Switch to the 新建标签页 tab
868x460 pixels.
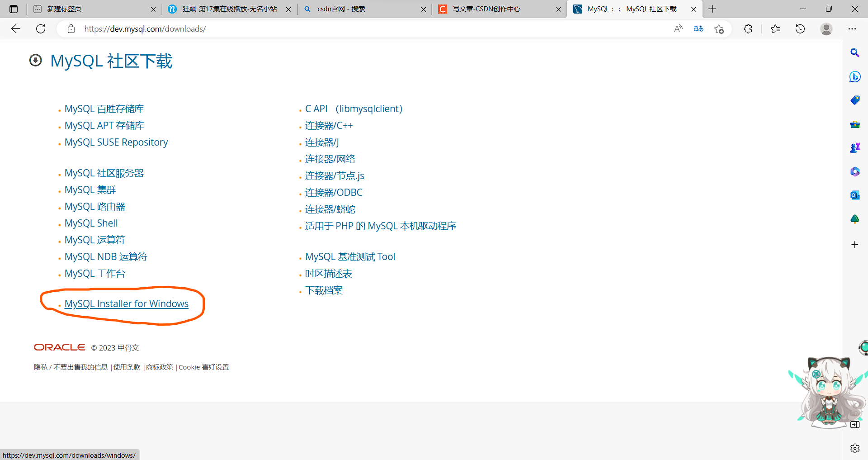coord(94,9)
